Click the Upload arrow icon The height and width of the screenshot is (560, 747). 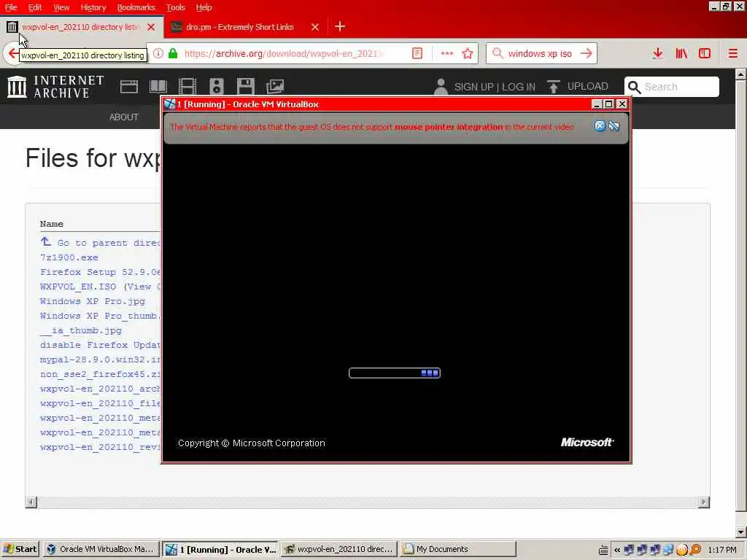pos(553,87)
